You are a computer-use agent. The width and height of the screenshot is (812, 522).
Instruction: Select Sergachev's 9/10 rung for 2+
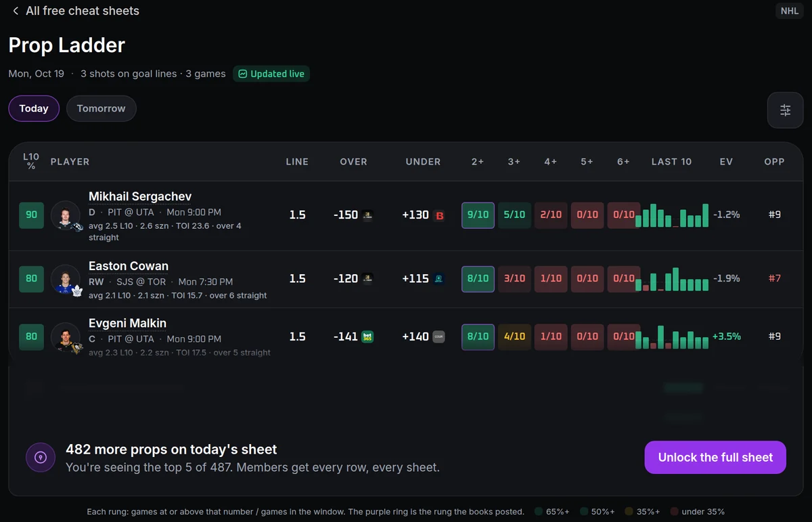pyautogui.click(x=478, y=215)
